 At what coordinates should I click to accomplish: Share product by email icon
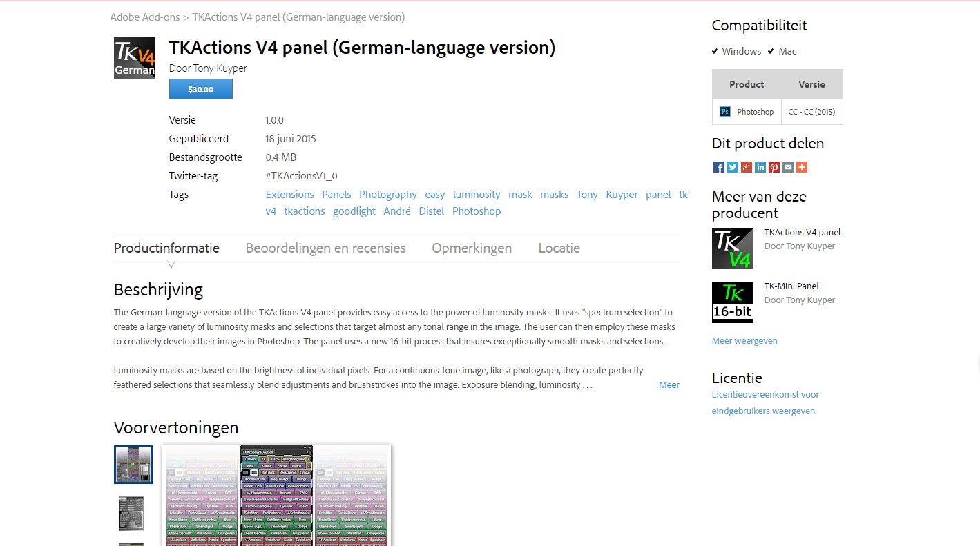pyautogui.click(x=787, y=167)
